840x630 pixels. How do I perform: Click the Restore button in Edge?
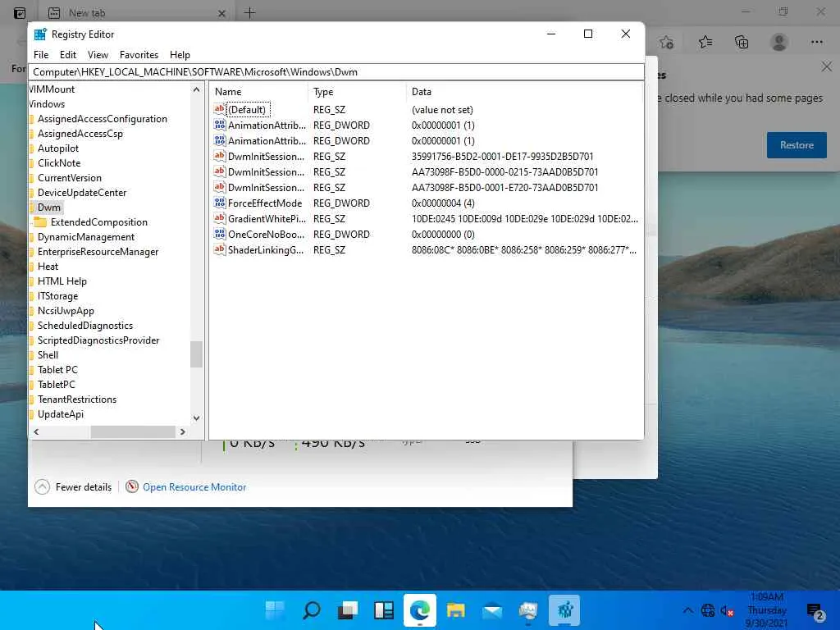(796, 145)
